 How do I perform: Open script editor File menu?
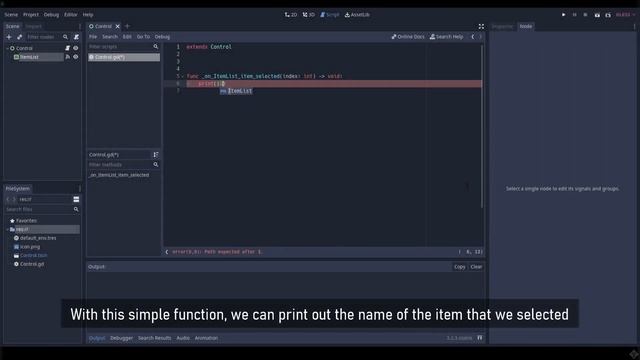[x=93, y=37]
